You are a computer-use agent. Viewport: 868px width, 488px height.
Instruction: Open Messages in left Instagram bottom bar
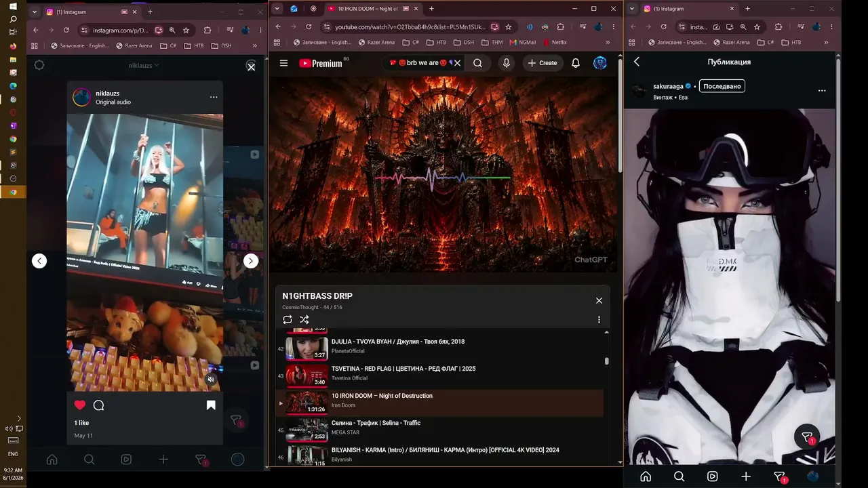201,460
